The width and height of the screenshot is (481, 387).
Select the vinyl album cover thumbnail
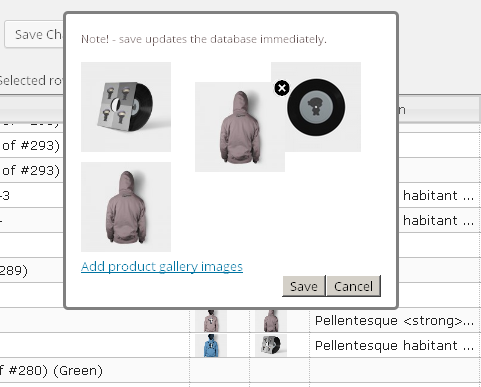tap(126, 107)
